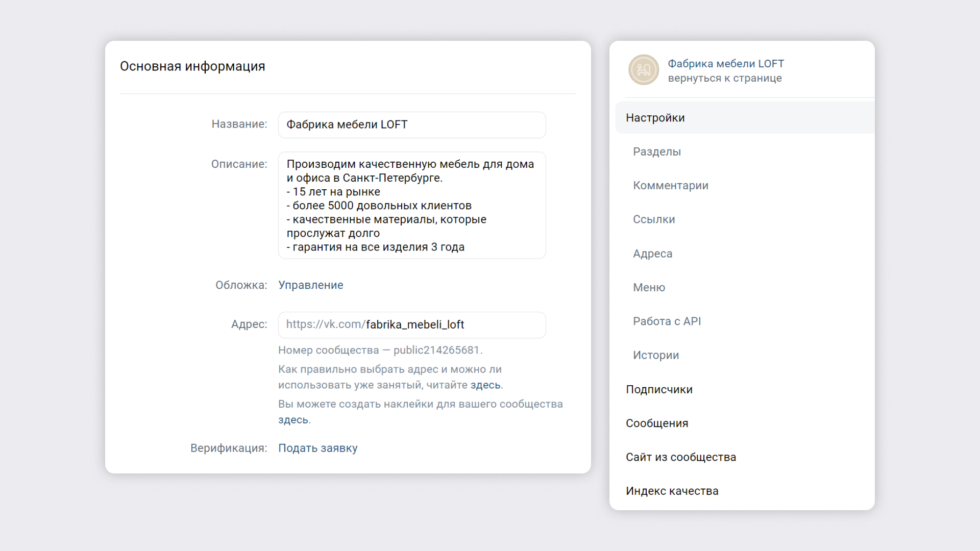Image resolution: width=980 pixels, height=551 pixels.
Task: Click Подать заявку verification link
Action: click(x=318, y=448)
